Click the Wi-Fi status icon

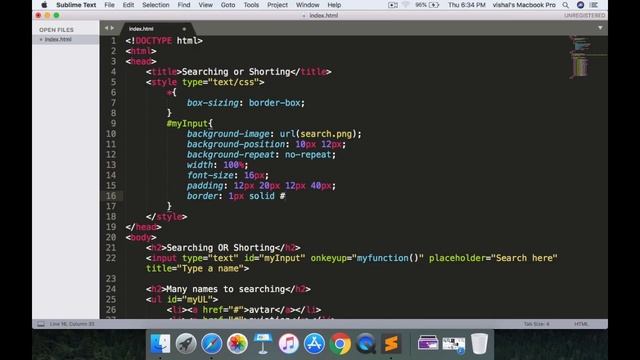(406, 5)
